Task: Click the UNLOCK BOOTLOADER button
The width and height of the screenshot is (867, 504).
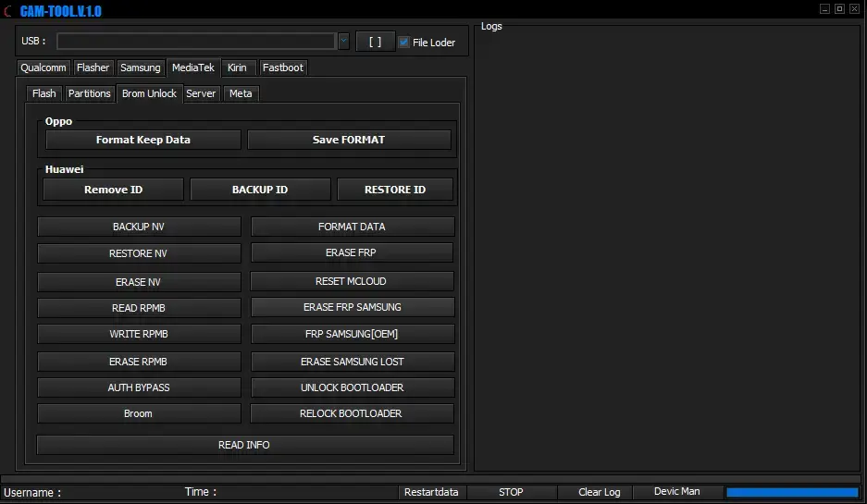Action: coord(353,387)
